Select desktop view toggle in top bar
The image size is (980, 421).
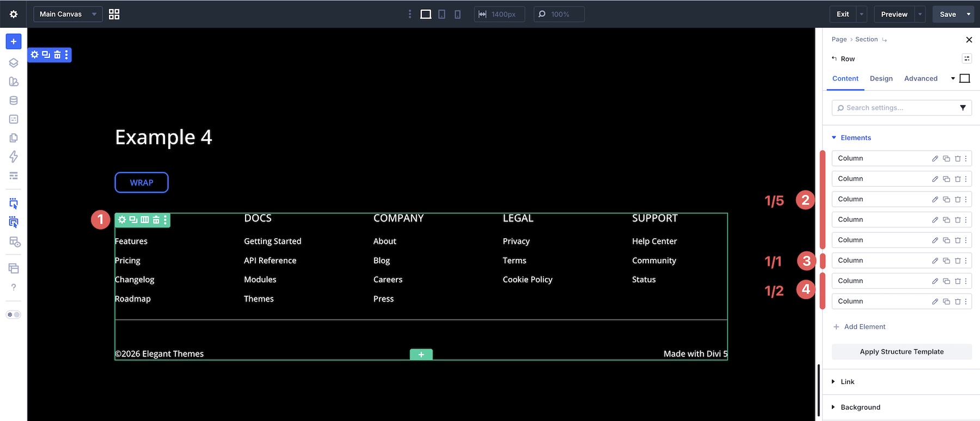click(426, 14)
